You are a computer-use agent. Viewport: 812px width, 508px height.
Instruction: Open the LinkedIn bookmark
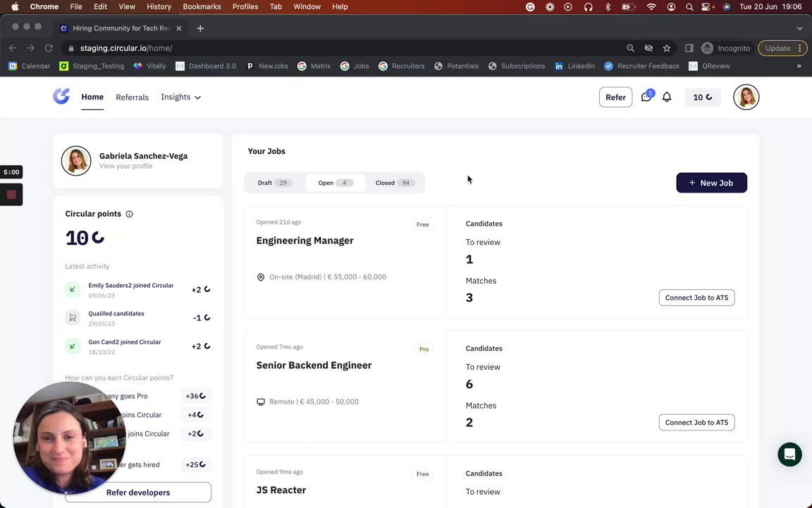[x=575, y=66]
